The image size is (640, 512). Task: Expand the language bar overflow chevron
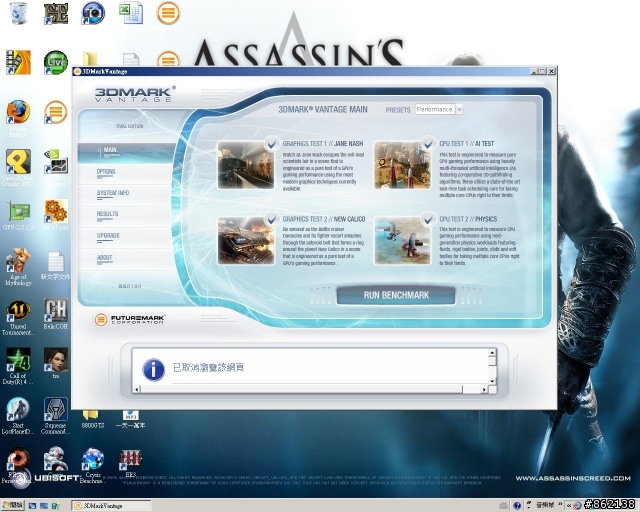point(560,505)
